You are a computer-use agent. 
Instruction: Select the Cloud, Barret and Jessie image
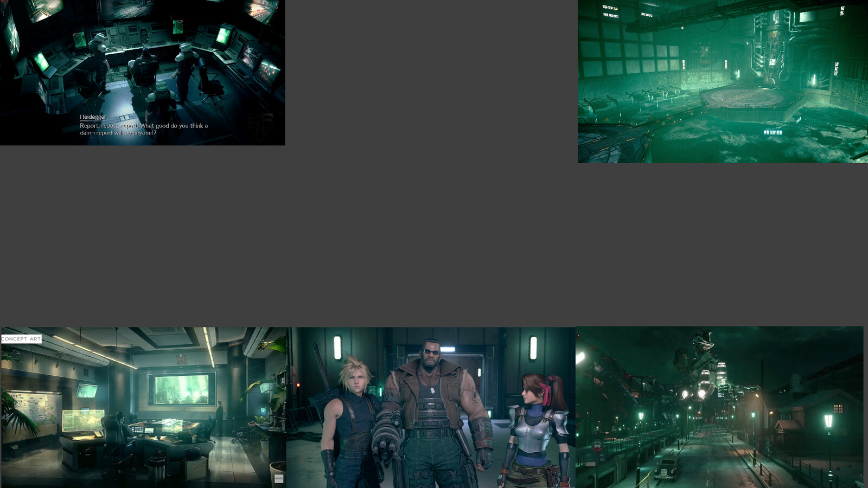pos(431,407)
